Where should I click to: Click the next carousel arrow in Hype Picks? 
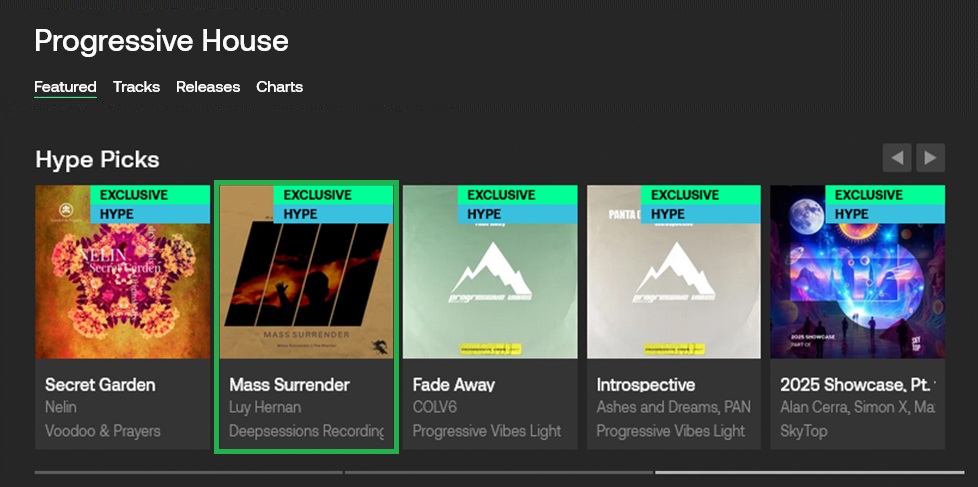[931, 158]
